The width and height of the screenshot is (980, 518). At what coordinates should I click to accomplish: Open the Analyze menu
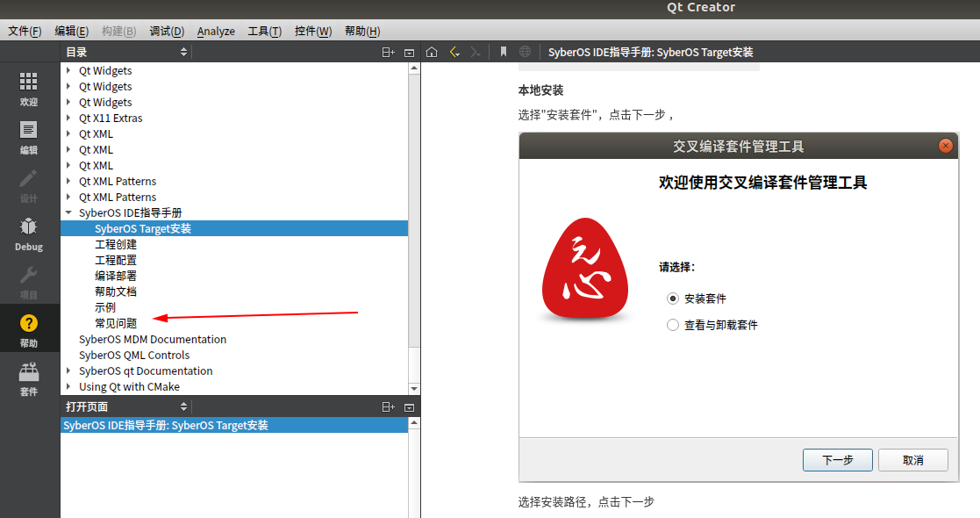(x=216, y=31)
